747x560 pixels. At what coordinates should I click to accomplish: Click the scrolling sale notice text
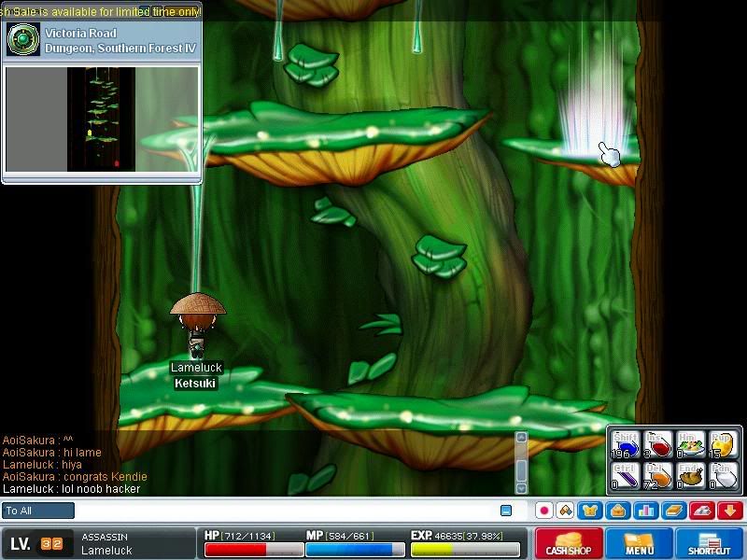(x=101, y=11)
